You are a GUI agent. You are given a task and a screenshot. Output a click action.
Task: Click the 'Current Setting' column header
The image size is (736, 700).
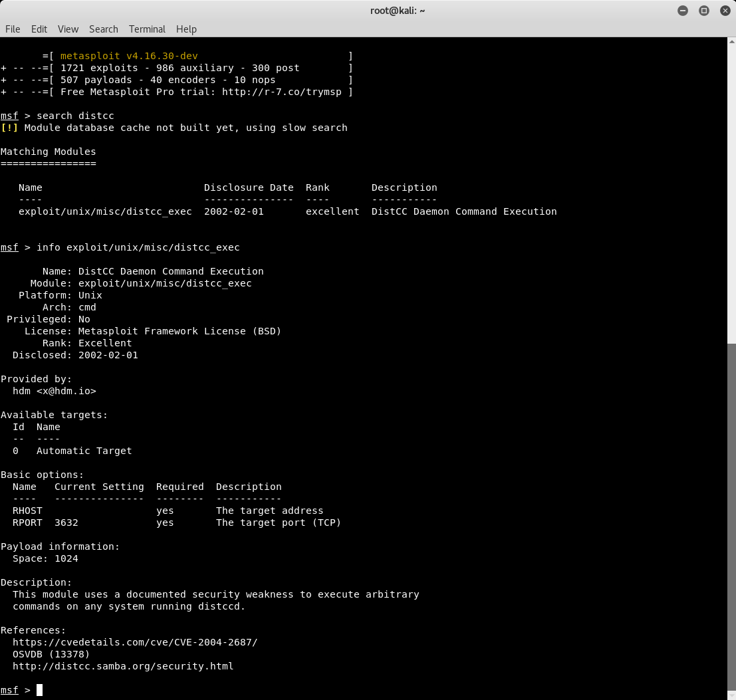[x=99, y=487]
